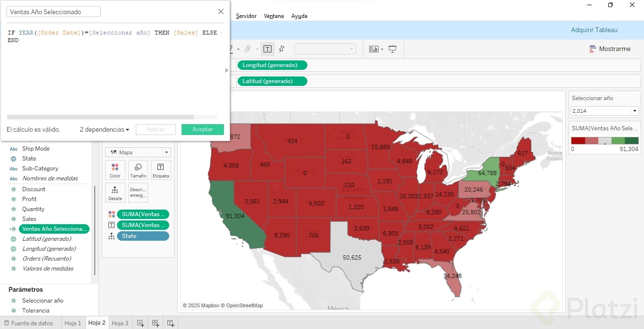Click the Mapbox and OpenStreetMap attribution
Viewport: 644px width, 329px height.
(x=223, y=305)
